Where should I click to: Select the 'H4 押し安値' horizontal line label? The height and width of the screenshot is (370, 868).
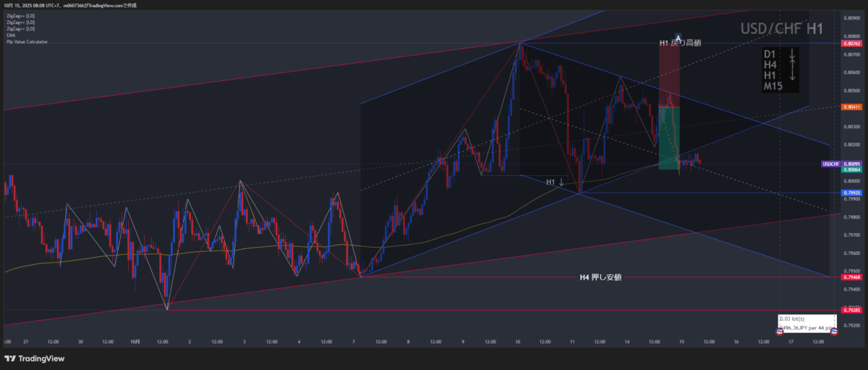(600, 277)
